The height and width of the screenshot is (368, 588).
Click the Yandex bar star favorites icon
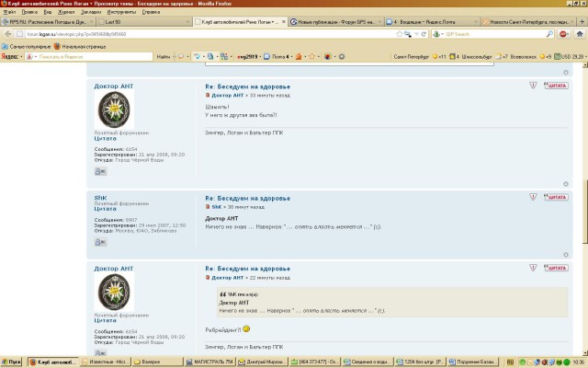coord(311,57)
